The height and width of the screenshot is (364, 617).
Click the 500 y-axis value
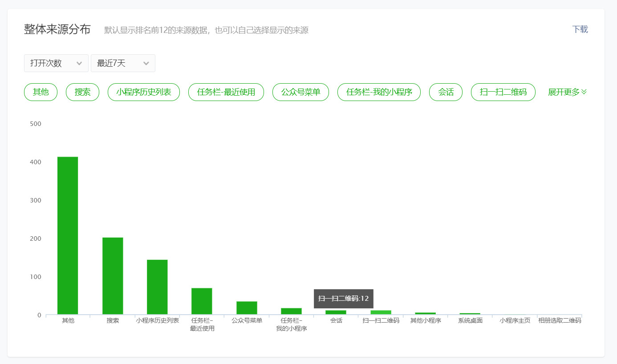coord(36,124)
